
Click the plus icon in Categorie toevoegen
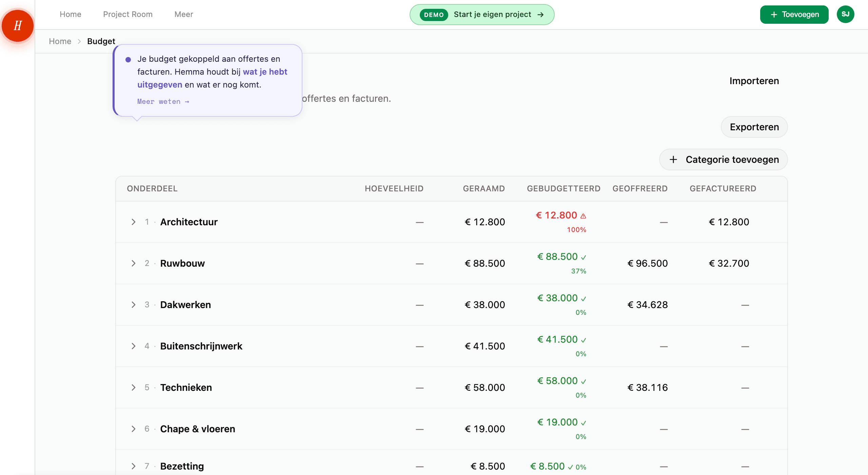click(x=673, y=159)
